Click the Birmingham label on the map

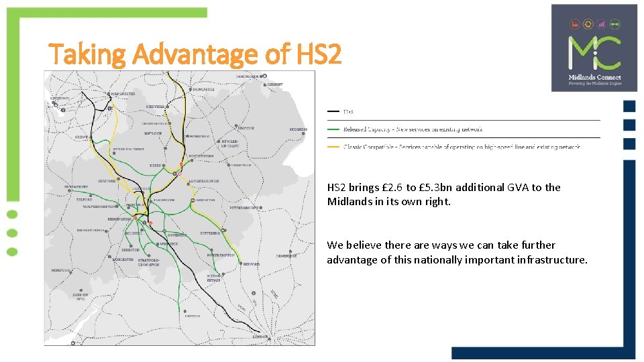(120, 219)
